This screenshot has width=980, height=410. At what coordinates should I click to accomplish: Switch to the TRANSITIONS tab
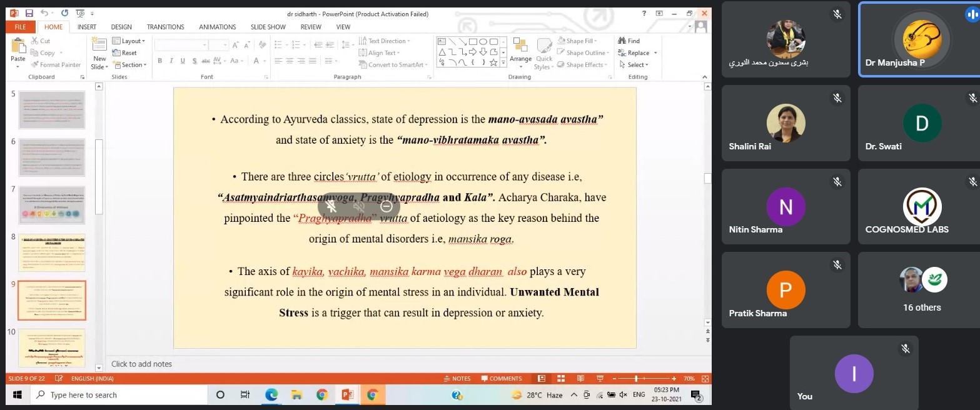tap(166, 27)
